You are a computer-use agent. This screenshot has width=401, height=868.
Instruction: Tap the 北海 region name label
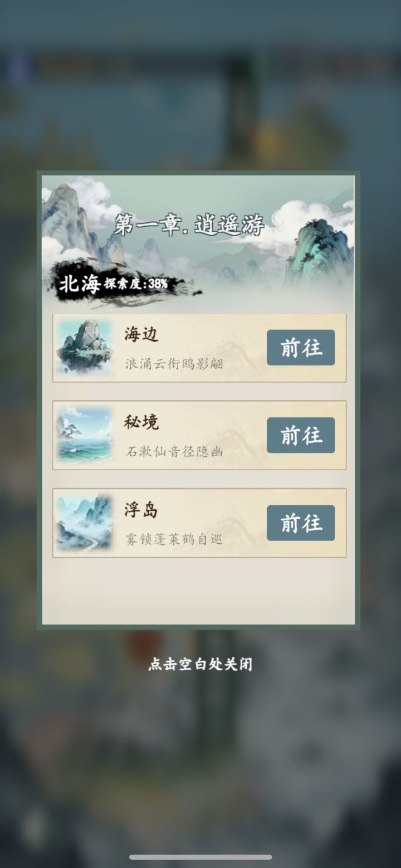coord(80,284)
